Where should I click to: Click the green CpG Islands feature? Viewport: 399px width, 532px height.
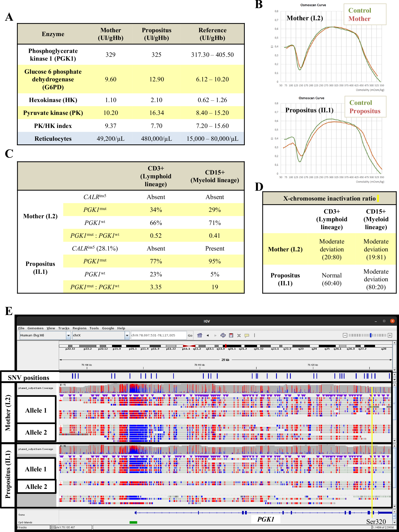click(x=133, y=522)
